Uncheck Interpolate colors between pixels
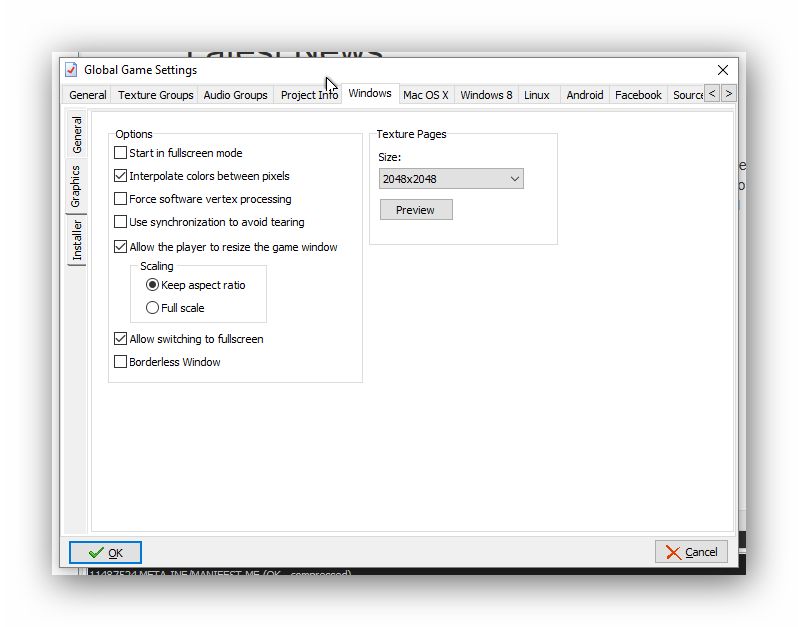The height and width of the screenshot is (627, 798). pos(121,176)
